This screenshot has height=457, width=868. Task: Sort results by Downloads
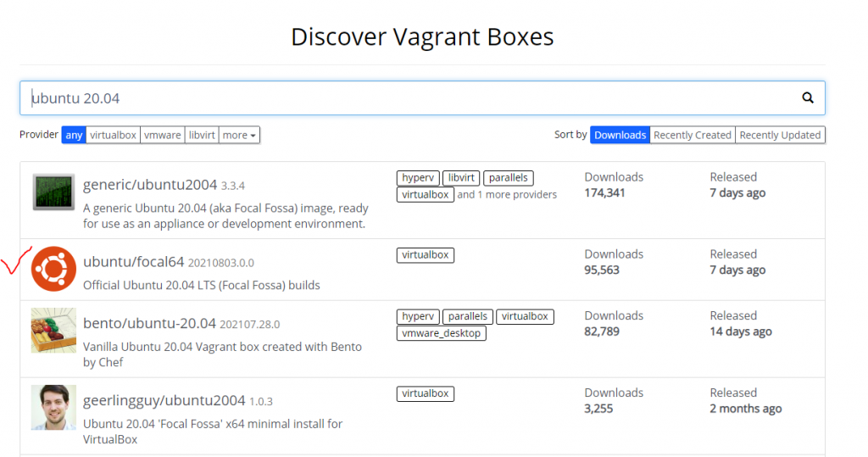click(620, 135)
